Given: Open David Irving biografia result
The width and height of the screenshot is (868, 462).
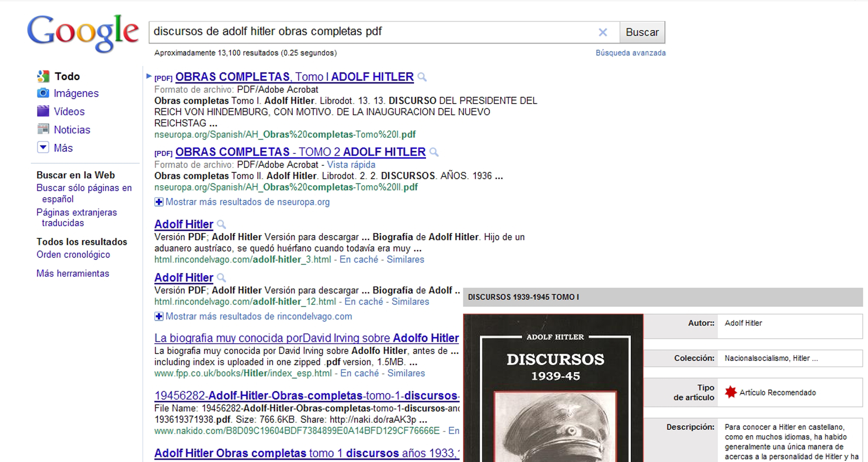Looking at the screenshot, I should click(x=307, y=338).
